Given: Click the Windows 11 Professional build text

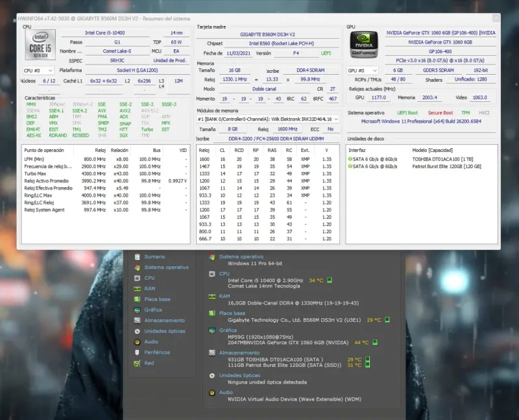Looking at the screenshot, I should (421, 121).
